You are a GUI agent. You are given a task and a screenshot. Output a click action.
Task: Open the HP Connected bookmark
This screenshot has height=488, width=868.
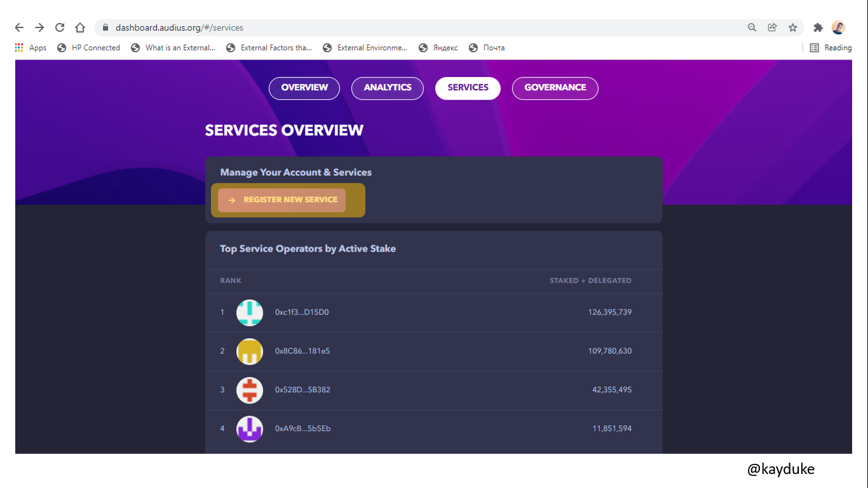pyautogui.click(x=89, y=48)
